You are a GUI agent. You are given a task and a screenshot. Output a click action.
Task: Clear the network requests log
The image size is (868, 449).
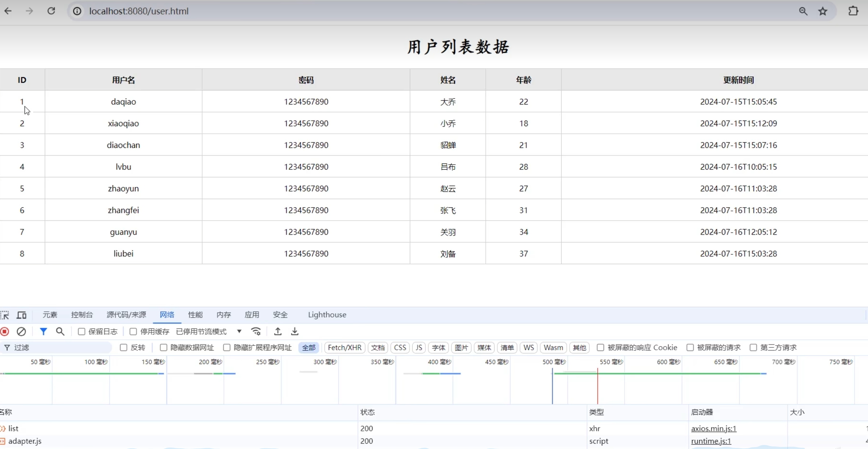(x=21, y=331)
